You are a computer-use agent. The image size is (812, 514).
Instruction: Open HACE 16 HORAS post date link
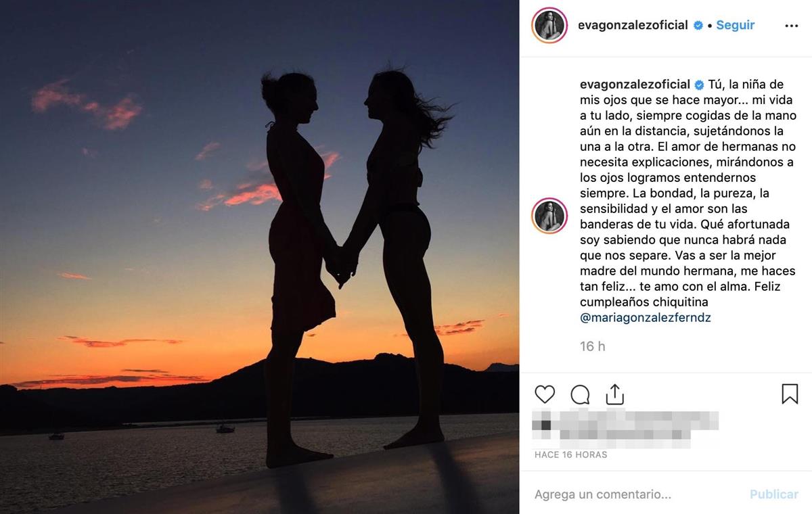[571, 455]
